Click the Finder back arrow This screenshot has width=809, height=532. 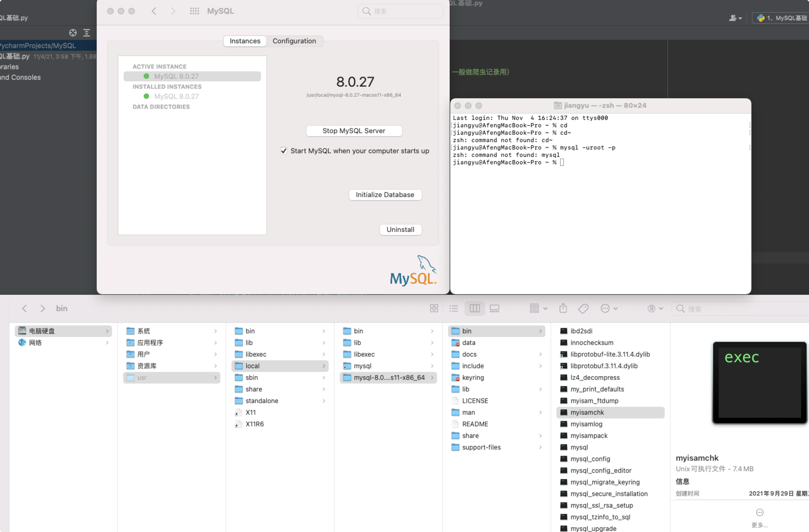(x=25, y=308)
